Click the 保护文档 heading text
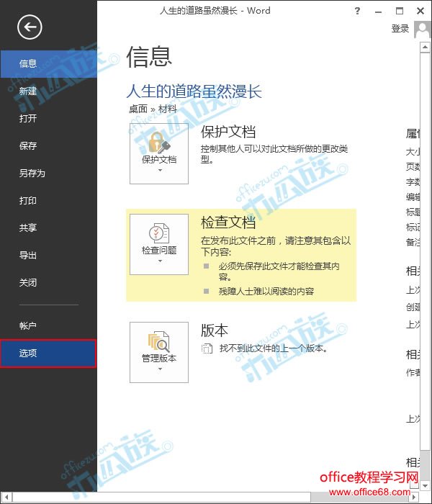The width and height of the screenshot is (432, 504). coord(228,132)
